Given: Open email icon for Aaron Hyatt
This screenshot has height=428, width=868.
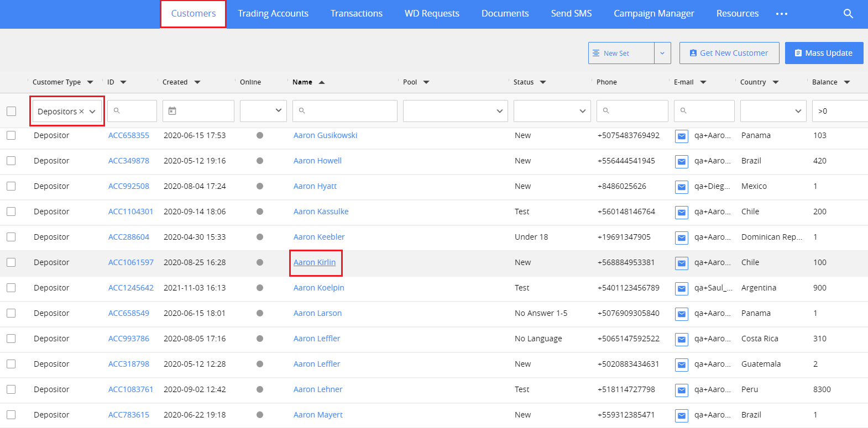Looking at the screenshot, I should 682,187.
